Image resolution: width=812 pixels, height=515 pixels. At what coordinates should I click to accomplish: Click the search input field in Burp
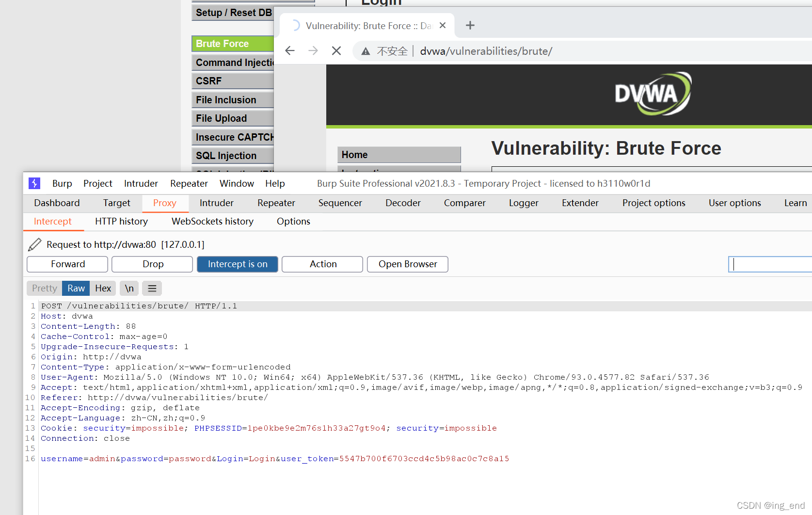pos(770,264)
